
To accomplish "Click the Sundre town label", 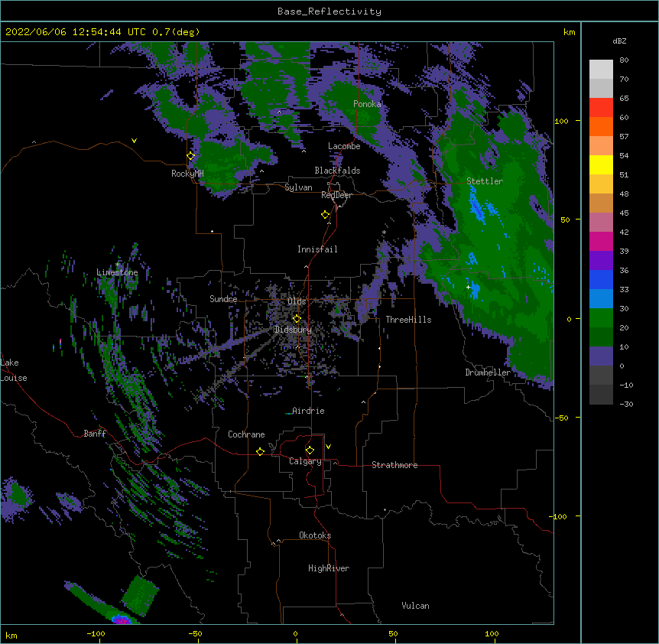I will pyautogui.click(x=223, y=299).
